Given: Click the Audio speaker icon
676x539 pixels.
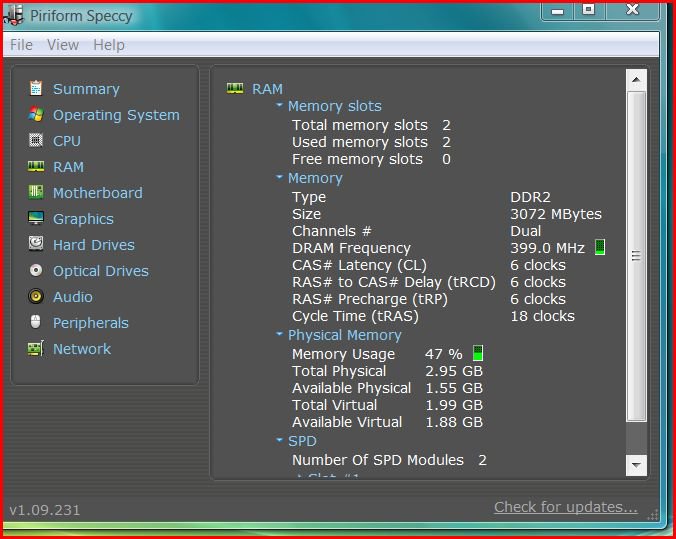Looking at the screenshot, I should point(36,296).
